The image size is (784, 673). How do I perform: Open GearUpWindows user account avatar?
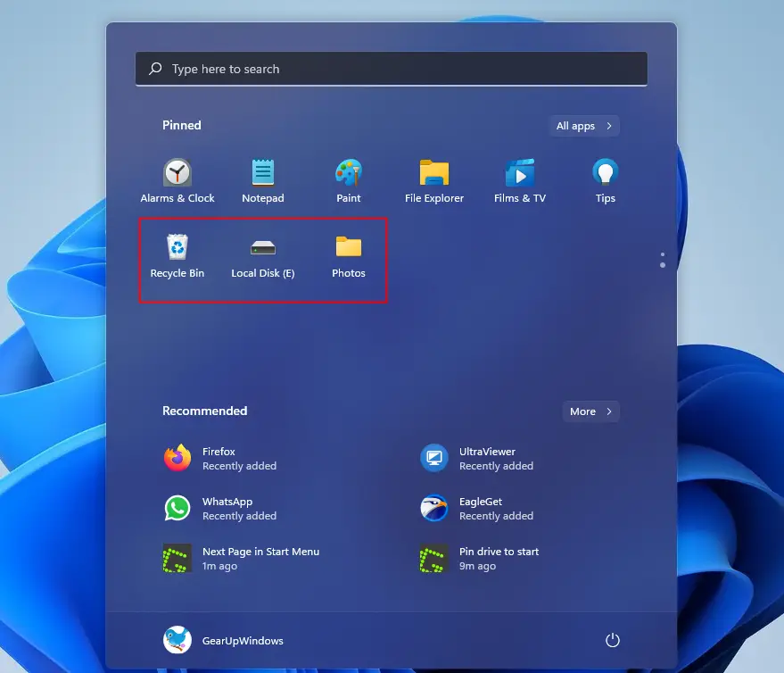177,640
